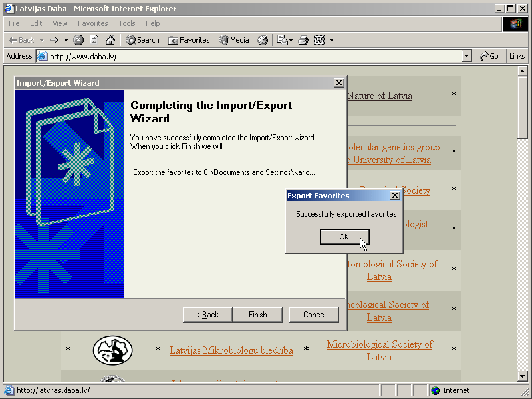Screen dimensions: 532x399
Task: Open Back history dropdown arrow
Action: pyautogui.click(x=41, y=40)
